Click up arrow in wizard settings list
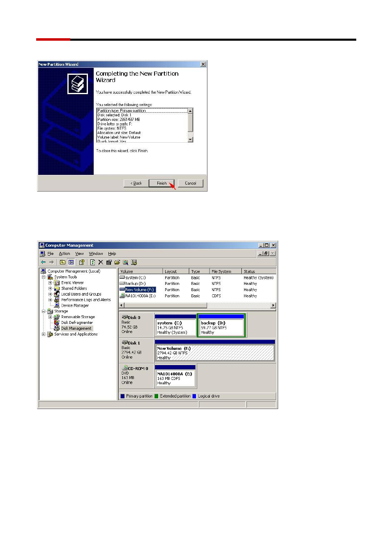 click(x=190, y=111)
